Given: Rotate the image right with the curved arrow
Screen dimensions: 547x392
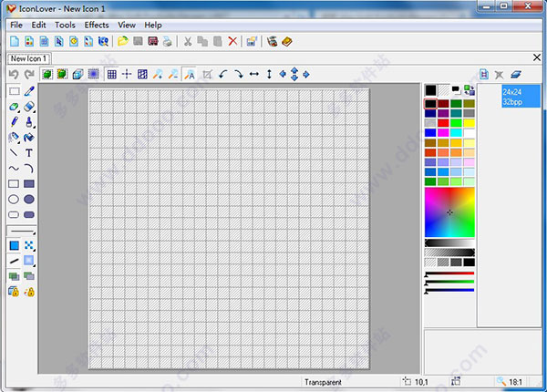Looking at the screenshot, I should click(x=239, y=74).
